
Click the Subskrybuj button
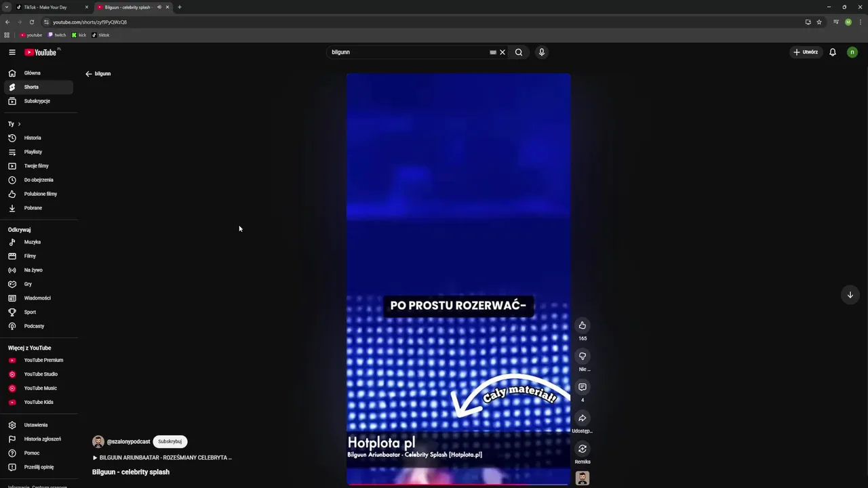point(170,442)
